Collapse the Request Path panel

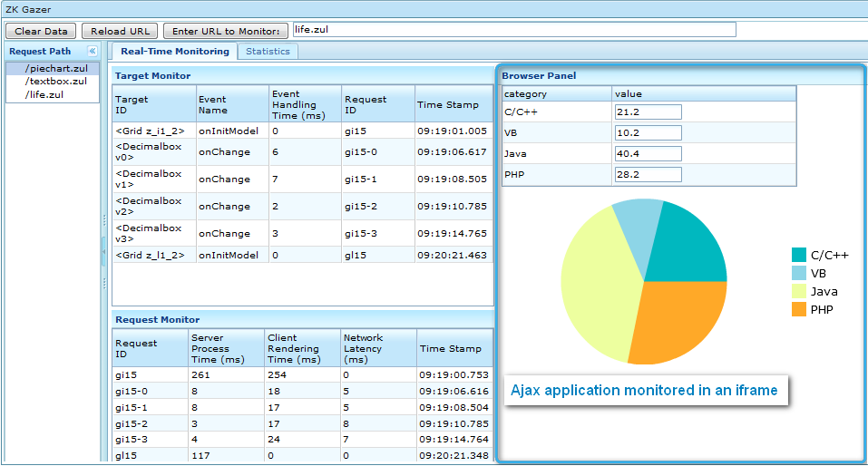pos(93,51)
